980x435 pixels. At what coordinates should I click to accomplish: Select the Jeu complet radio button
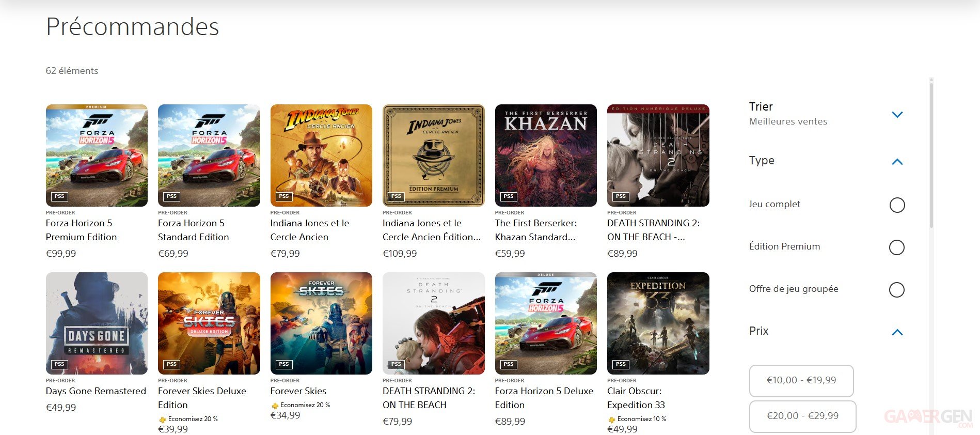point(897,205)
